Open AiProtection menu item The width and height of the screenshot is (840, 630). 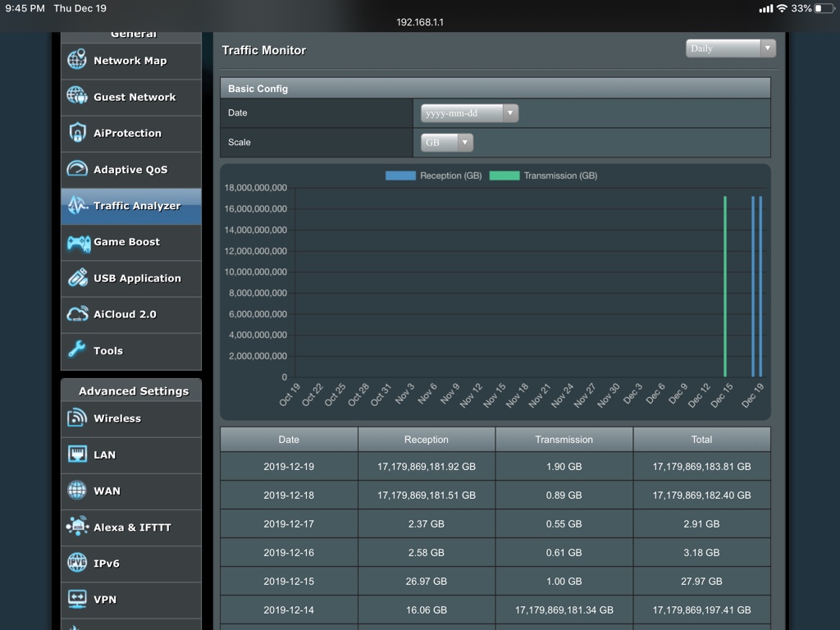point(131,134)
